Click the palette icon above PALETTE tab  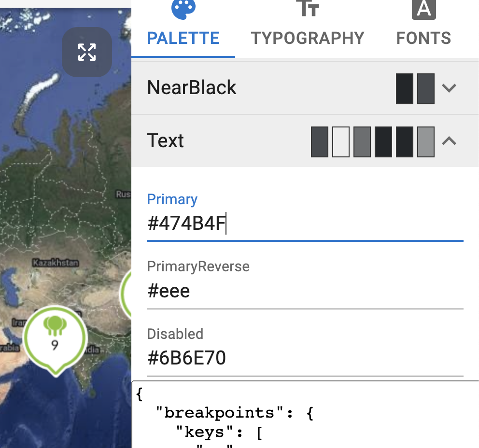click(183, 9)
